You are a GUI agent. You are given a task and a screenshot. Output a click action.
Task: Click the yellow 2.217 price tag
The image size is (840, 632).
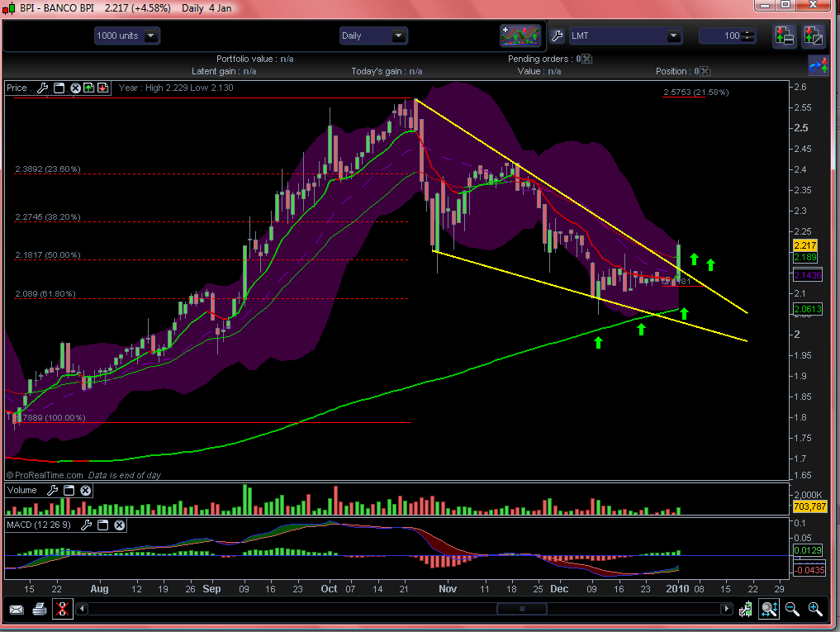coord(804,245)
